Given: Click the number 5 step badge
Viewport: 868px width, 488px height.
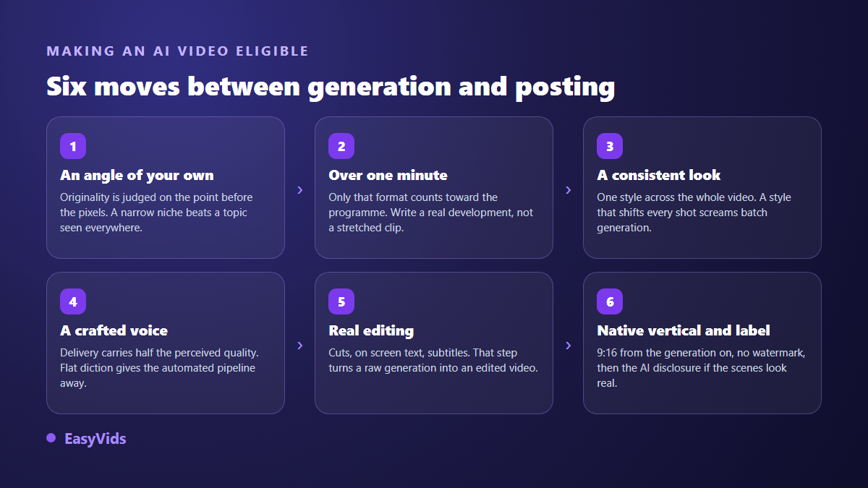Looking at the screenshot, I should (341, 301).
